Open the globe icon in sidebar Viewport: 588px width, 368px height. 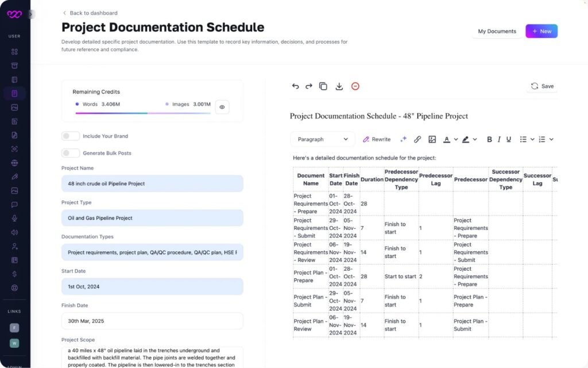14,163
